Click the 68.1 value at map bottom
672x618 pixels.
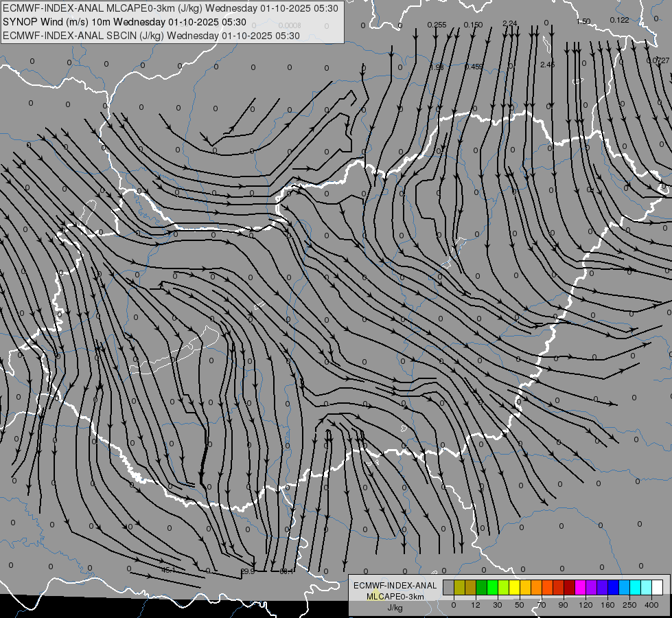[287, 571]
